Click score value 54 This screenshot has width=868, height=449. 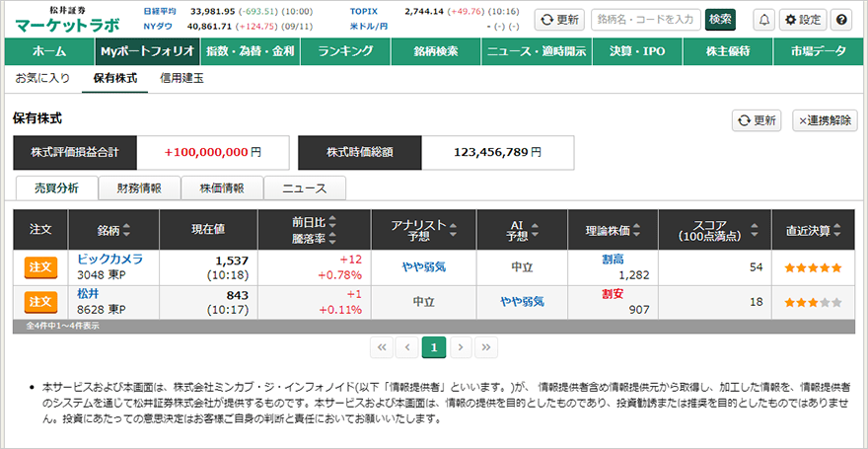(757, 267)
